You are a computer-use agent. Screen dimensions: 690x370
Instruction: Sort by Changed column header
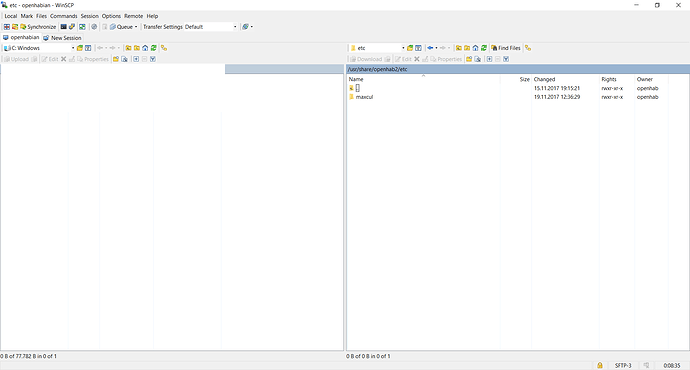(x=565, y=79)
